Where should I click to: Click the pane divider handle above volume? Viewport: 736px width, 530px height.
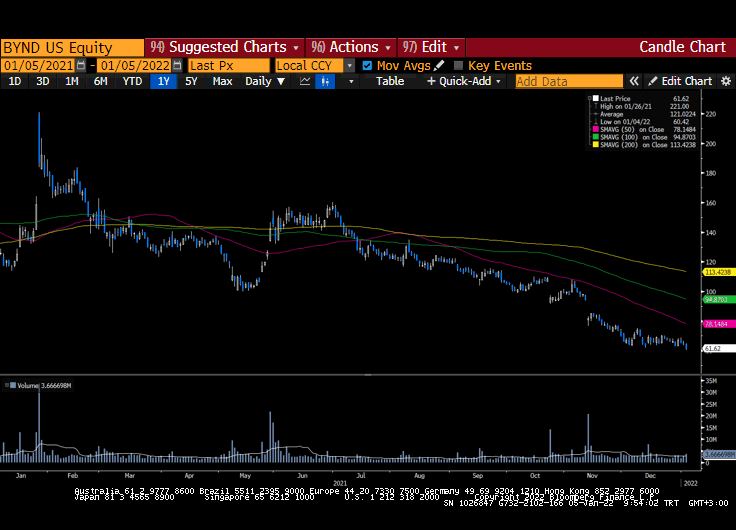[368, 375]
